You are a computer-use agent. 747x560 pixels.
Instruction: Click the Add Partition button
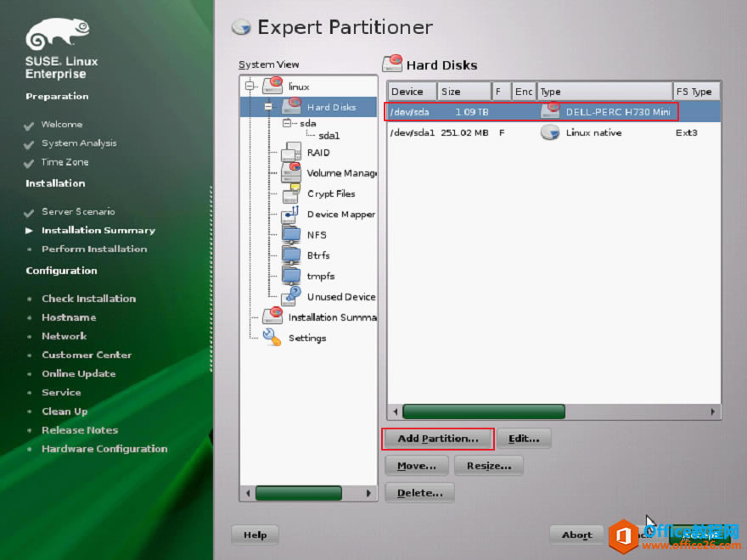[438, 439]
